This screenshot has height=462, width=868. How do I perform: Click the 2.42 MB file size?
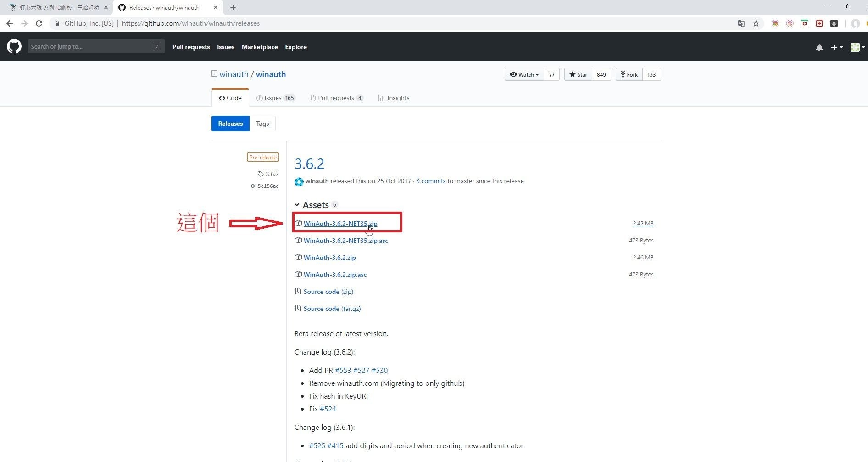click(643, 224)
